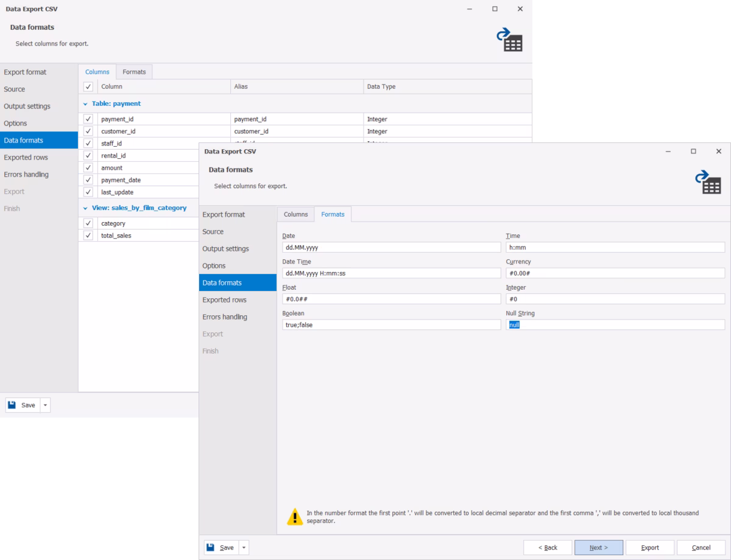Click the yellow warning icon
731x560 pixels.
(x=295, y=517)
